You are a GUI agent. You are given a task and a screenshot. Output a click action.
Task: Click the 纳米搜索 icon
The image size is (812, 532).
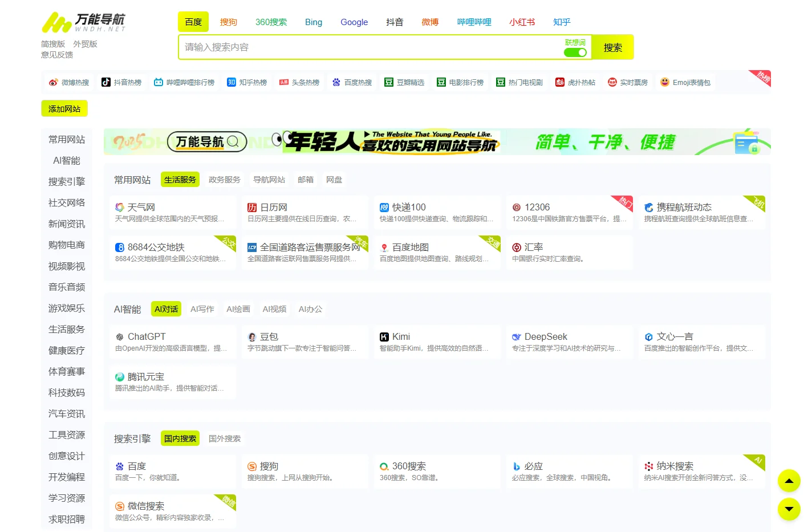point(649,466)
